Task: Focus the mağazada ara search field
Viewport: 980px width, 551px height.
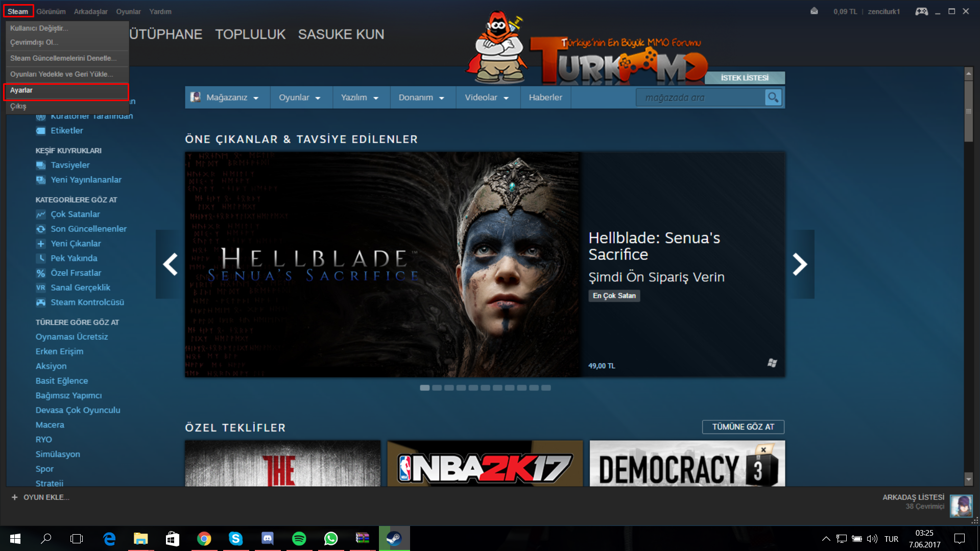Action: pyautogui.click(x=701, y=98)
